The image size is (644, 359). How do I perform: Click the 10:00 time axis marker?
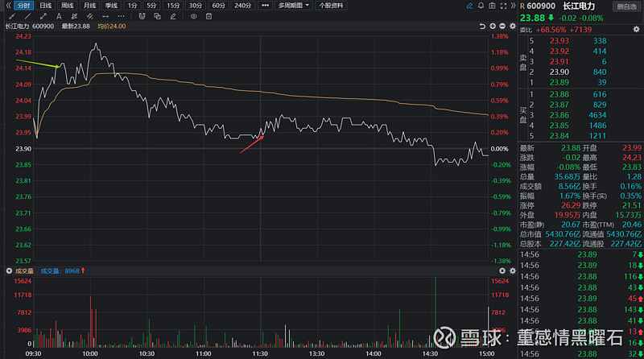[90, 353]
